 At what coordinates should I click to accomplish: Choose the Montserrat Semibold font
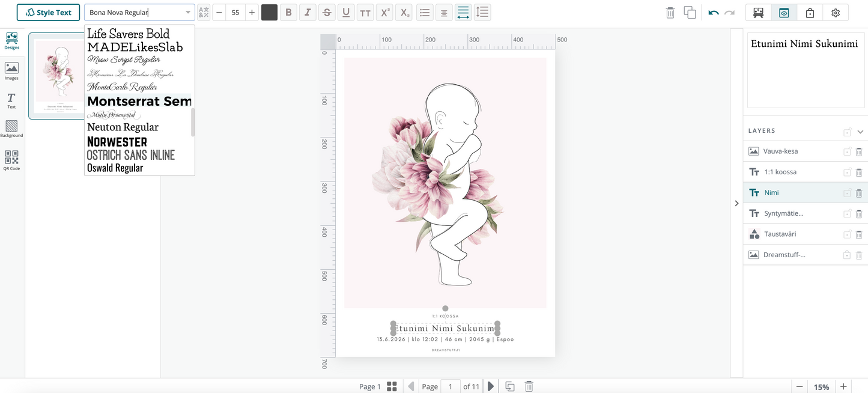[x=139, y=101]
